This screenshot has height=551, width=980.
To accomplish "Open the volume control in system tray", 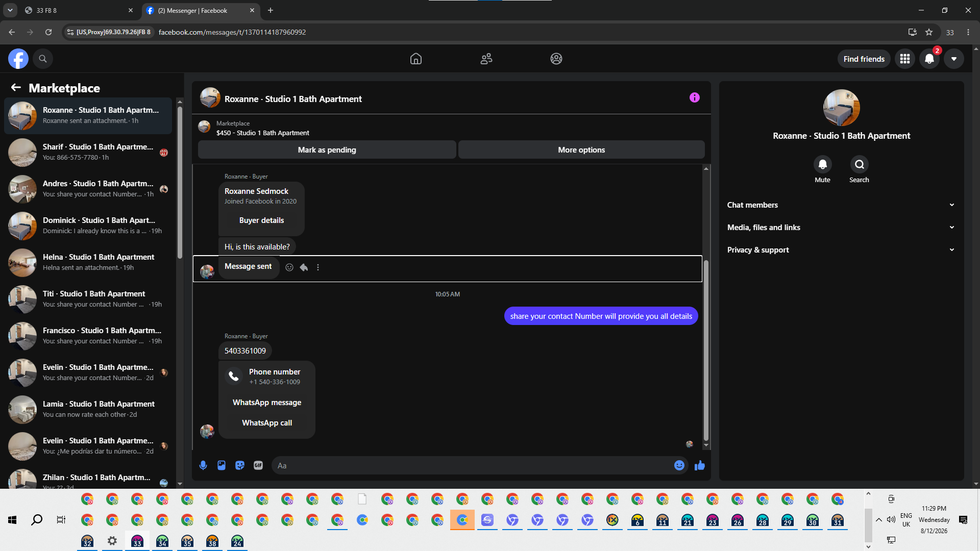I will pyautogui.click(x=891, y=520).
